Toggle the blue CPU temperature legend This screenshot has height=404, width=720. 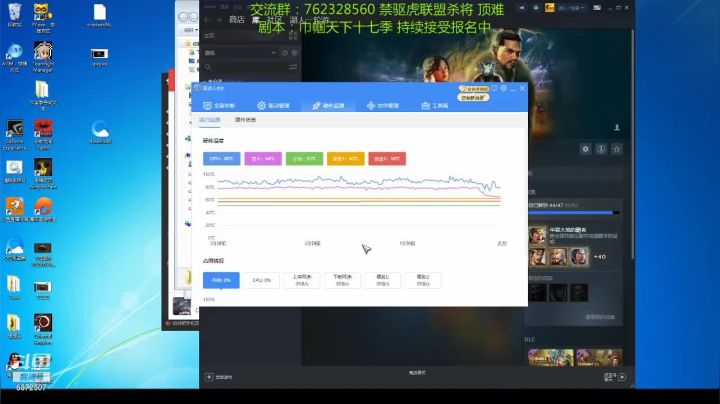(x=221, y=159)
